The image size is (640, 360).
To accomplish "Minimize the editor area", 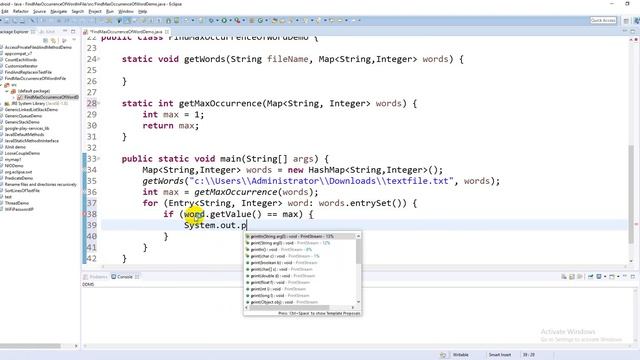I will (x=625, y=31).
